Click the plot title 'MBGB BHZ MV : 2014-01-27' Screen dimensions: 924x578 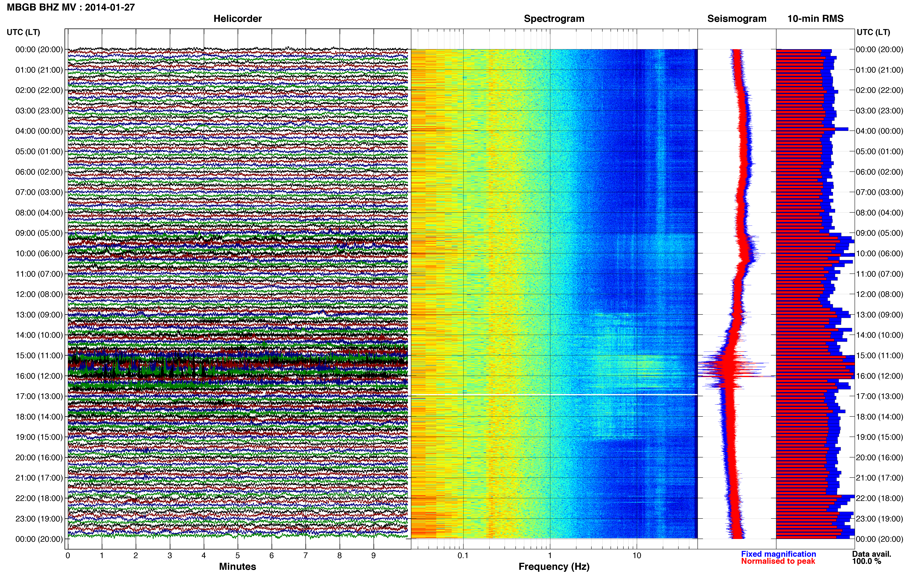(x=71, y=7)
